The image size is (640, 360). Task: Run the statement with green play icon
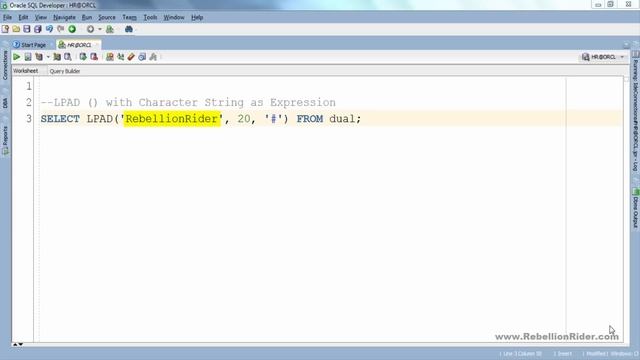[17, 57]
